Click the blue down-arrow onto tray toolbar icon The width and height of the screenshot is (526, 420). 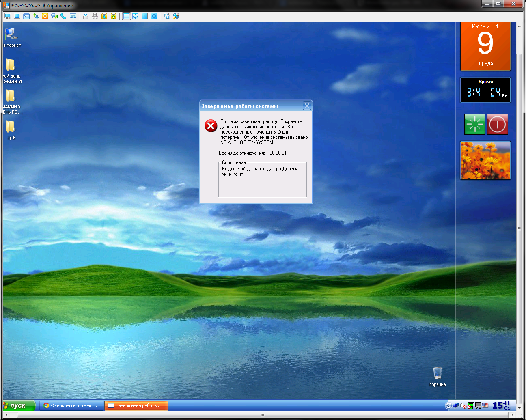coord(86,16)
